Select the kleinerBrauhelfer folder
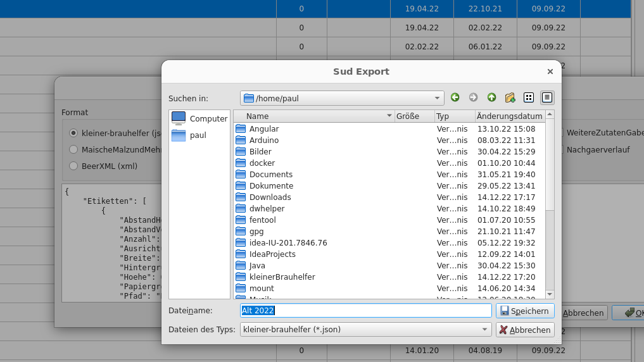Screen dimensions: 644x362 282,277
